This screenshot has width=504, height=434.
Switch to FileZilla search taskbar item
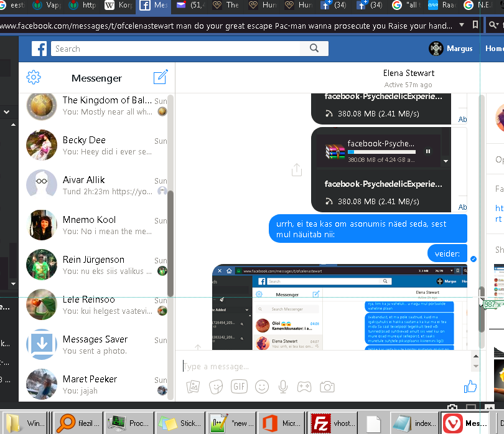77,423
